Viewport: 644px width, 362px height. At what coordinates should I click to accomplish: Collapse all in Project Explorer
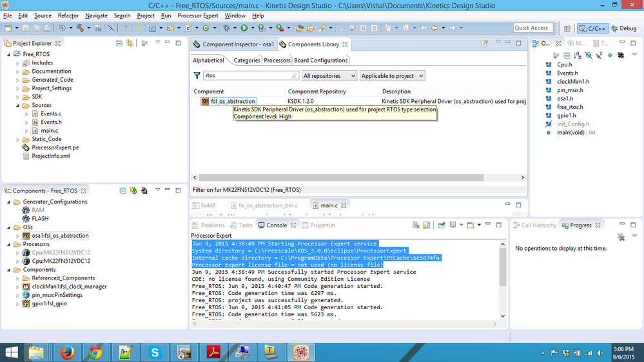point(119,43)
